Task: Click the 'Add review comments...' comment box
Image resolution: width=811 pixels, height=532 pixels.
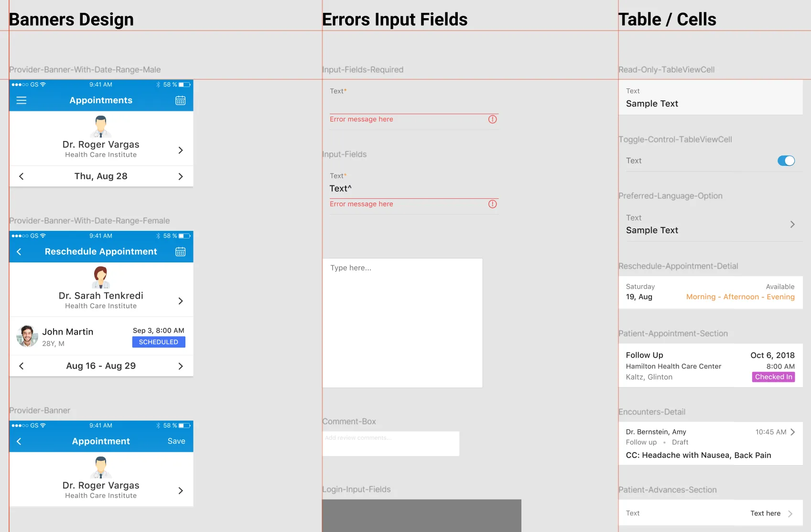Action: [391, 444]
